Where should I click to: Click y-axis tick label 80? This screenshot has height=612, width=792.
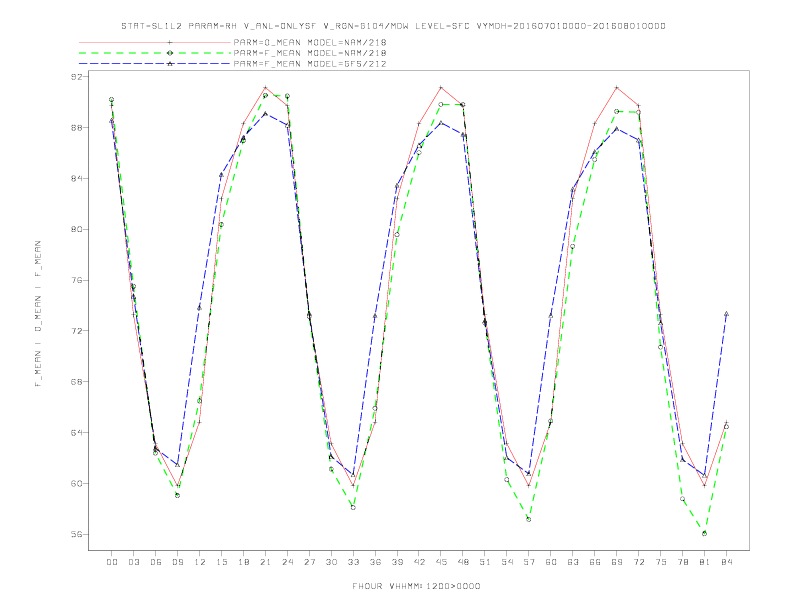[x=76, y=229]
